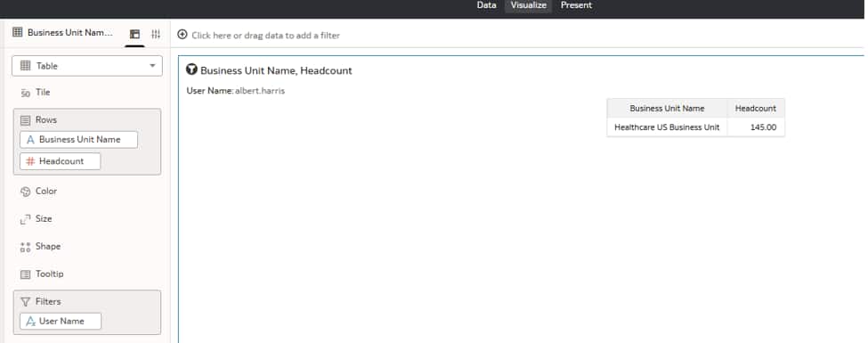Image resolution: width=868 pixels, height=343 pixels.
Task: Click the title 'Business Unit Name, Headcount'
Action: coord(276,70)
